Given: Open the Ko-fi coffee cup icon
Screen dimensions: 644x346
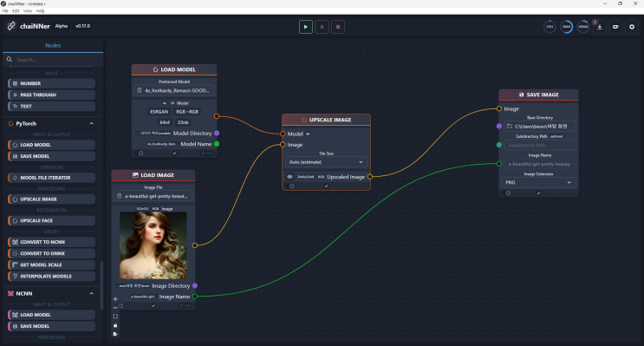Looking at the screenshot, I should [x=615, y=27].
